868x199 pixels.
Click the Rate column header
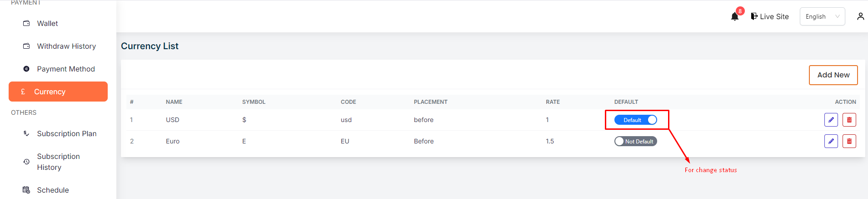[553, 102]
